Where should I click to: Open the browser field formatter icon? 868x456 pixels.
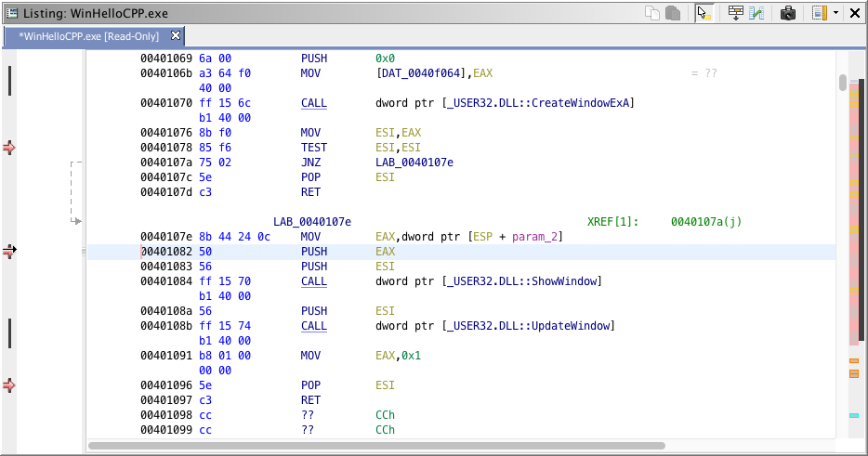click(x=736, y=13)
